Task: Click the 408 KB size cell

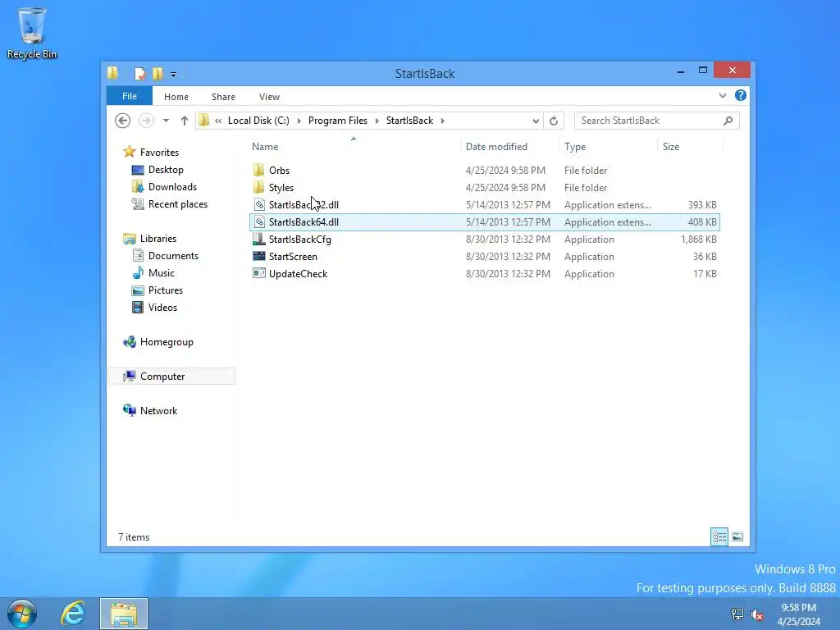Action: tap(702, 221)
